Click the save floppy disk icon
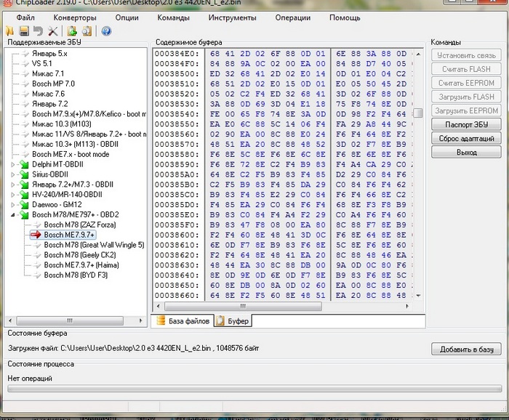509x420 pixels. 24,31
